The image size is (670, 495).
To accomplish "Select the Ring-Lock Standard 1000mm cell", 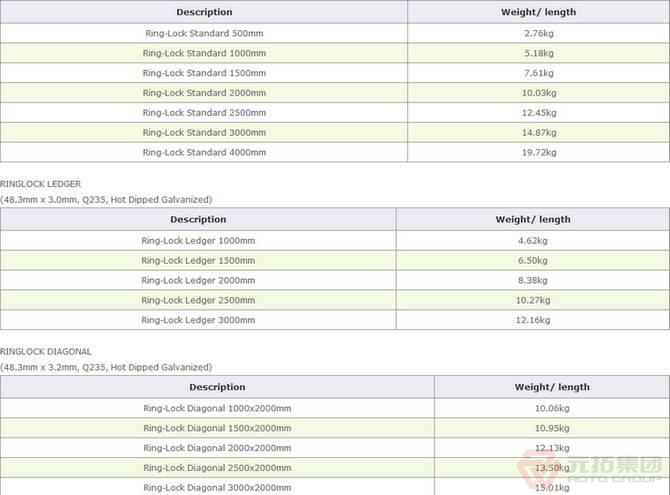I will tap(204, 53).
